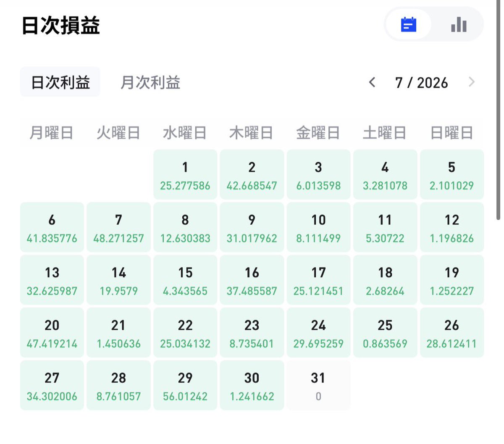Image resolution: width=504 pixels, height=444 pixels.
Task: Select day 27 showing 34.302006
Action: pos(52,385)
